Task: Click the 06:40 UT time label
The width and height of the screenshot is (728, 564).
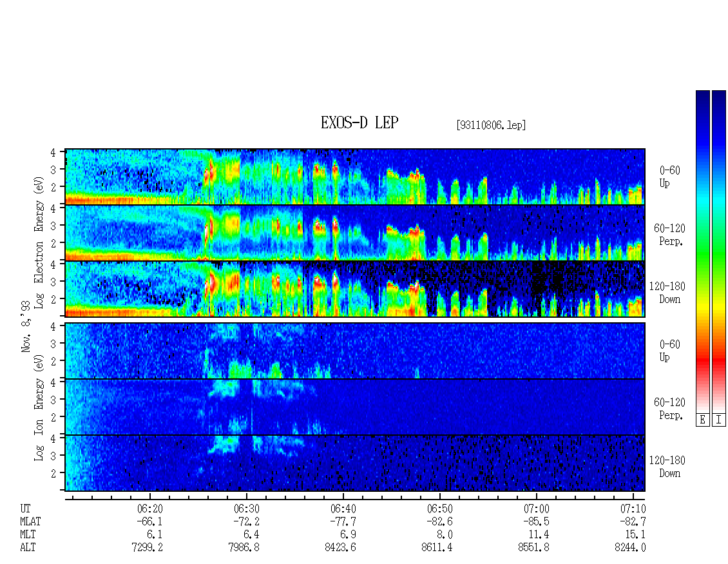Action: click(343, 509)
